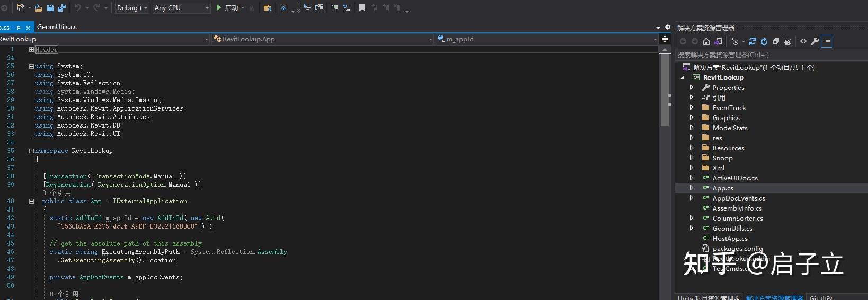This screenshot has height=300, width=868.
Task: Expand the Properties node in Solution Explorer
Action: click(x=692, y=87)
